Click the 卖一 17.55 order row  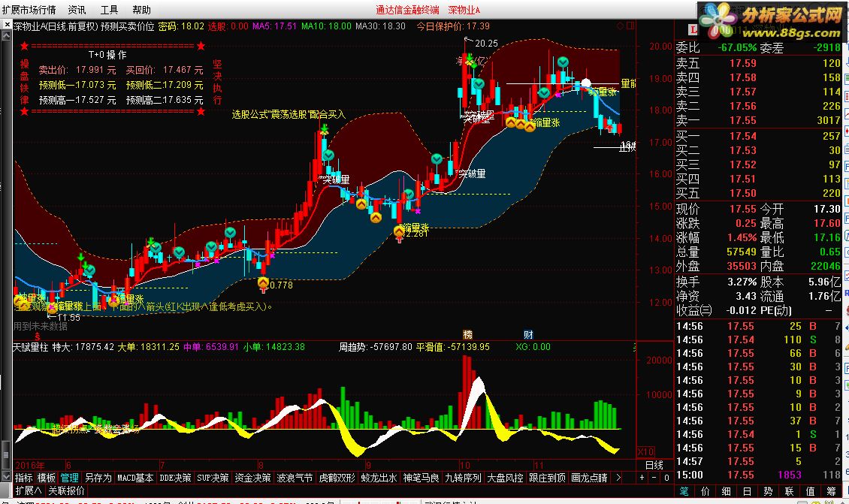tap(758, 120)
